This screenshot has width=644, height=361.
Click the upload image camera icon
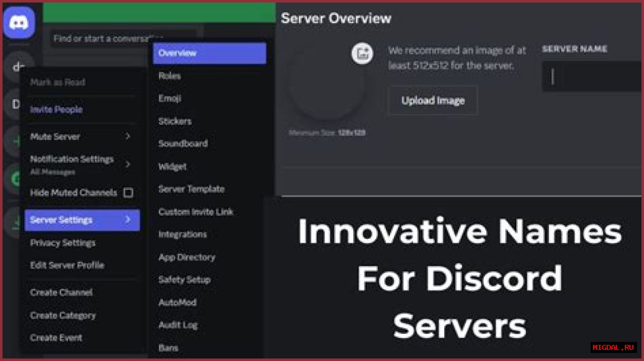(x=362, y=53)
